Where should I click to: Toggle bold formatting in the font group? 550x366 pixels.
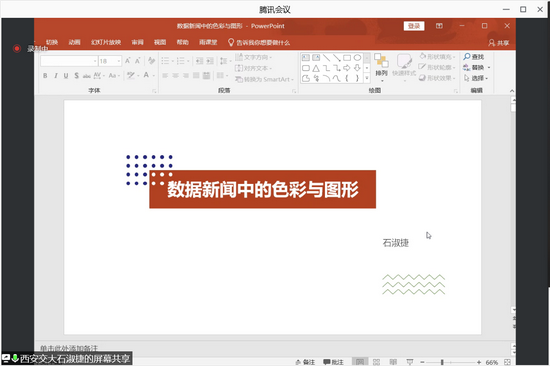[45, 75]
